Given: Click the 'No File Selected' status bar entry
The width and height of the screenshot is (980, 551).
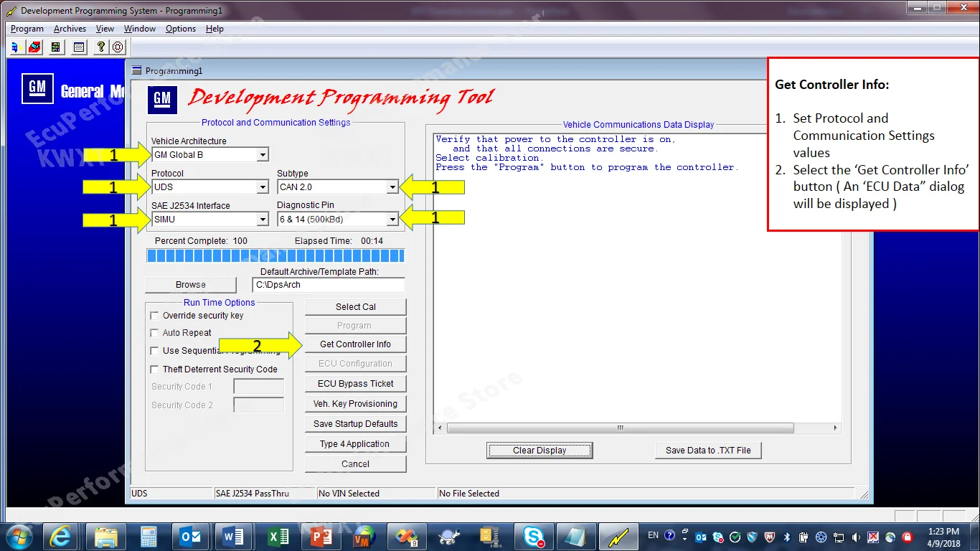Looking at the screenshot, I should [646, 494].
